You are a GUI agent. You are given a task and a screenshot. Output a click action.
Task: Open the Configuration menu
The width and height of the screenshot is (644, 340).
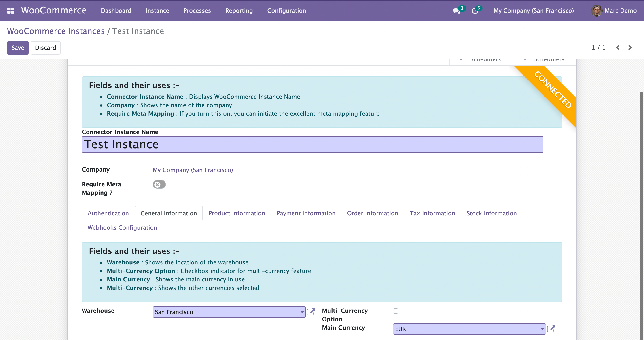pyautogui.click(x=286, y=11)
